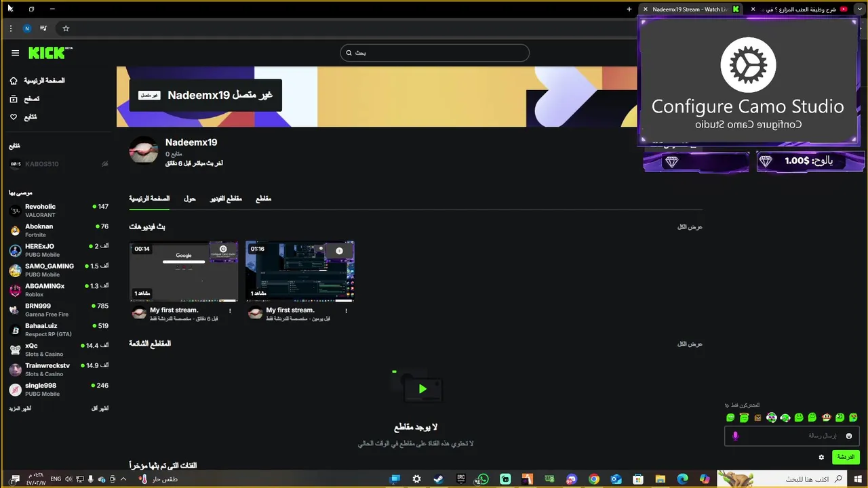Viewport: 868px width, 488px height.
Task: Click browser profile N avatar
Action: tap(27, 28)
